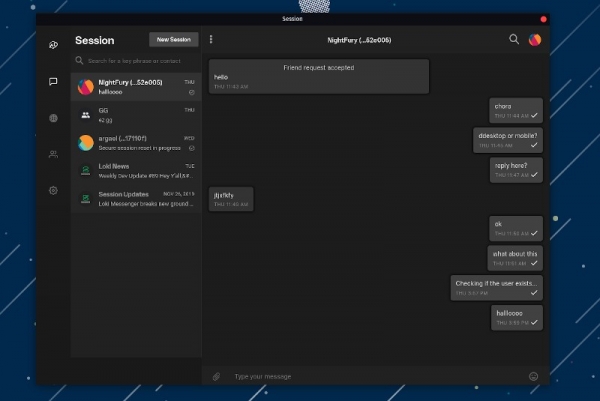
Task: Open the contacts icon in the sidebar
Action: 53,154
